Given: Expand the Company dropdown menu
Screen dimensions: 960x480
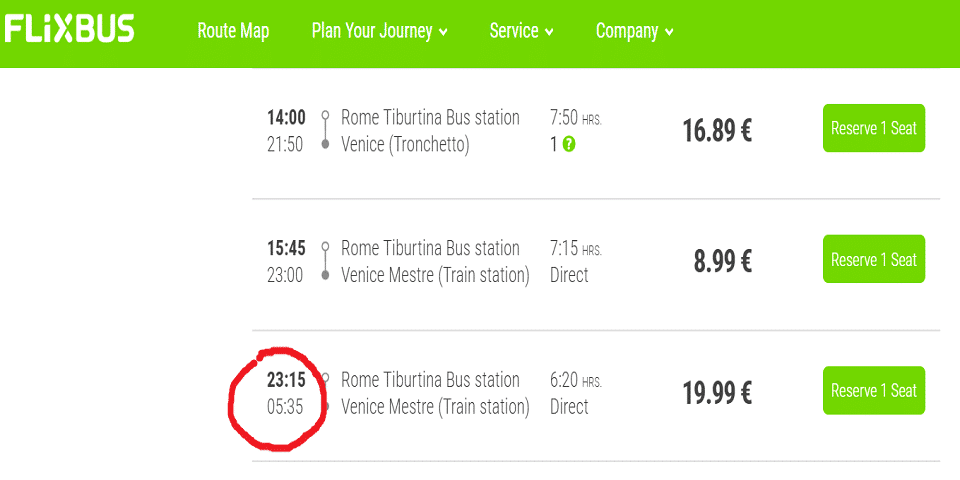Looking at the screenshot, I should (x=635, y=31).
